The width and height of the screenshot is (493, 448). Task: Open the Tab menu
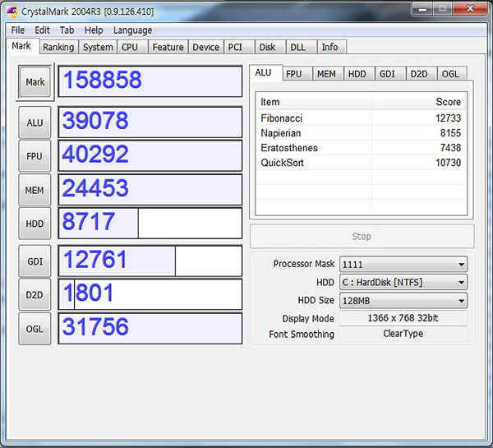[67, 30]
